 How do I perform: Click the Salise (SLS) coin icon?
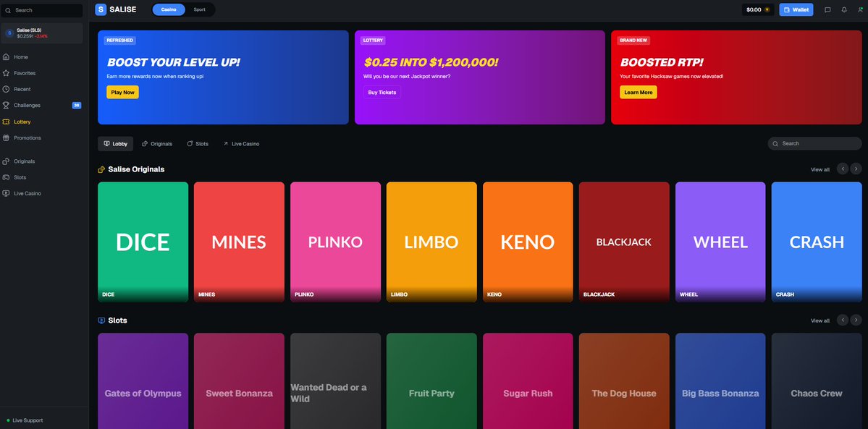pos(9,33)
